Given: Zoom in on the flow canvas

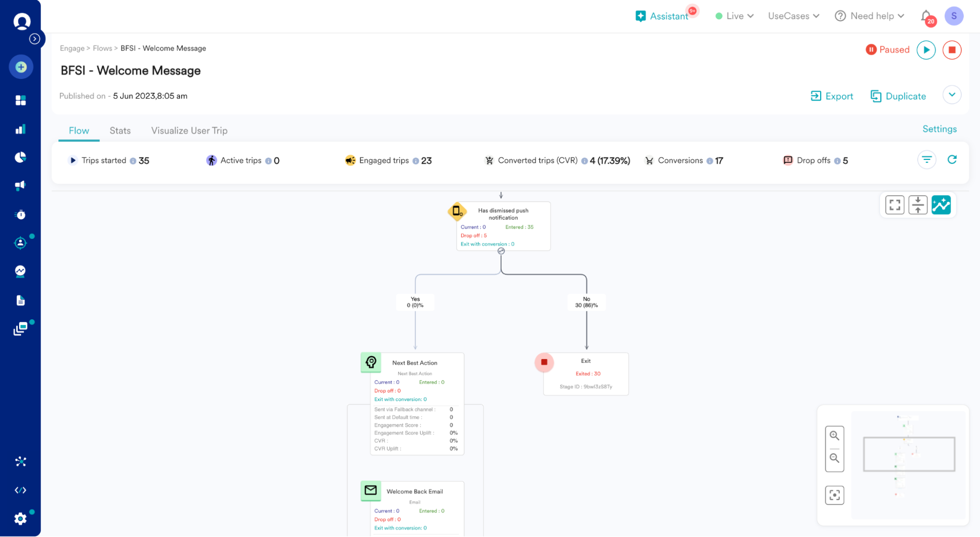Looking at the screenshot, I should 834,435.
